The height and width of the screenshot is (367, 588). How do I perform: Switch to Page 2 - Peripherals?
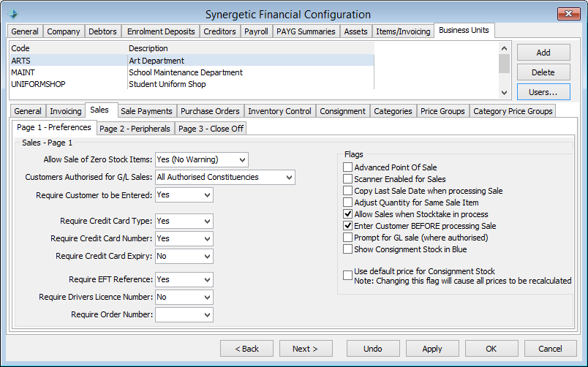point(135,129)
